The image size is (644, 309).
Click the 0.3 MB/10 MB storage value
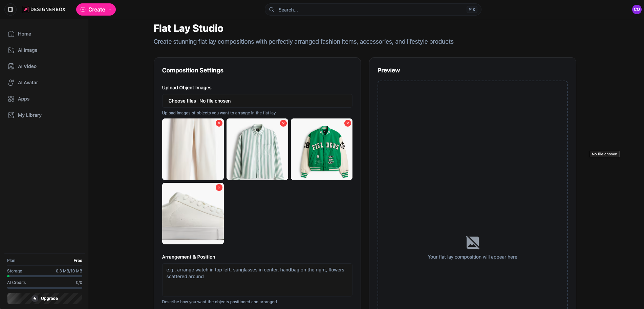[69, 271]
